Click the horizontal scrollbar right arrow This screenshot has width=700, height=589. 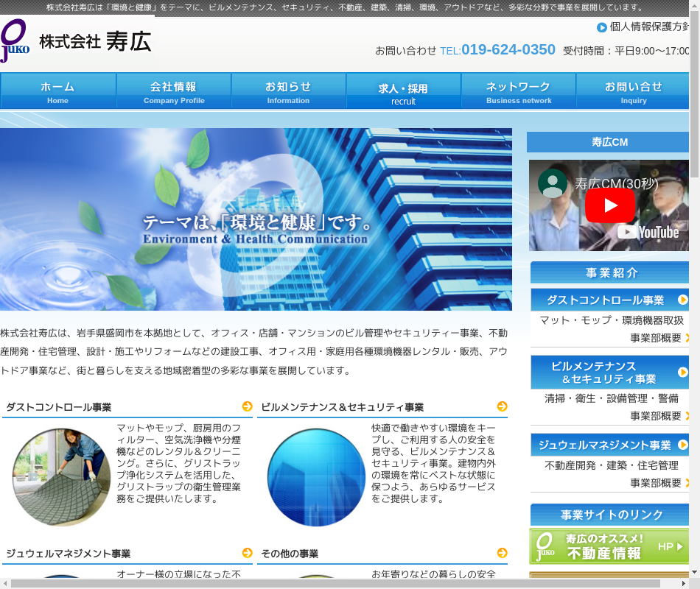click(684, 584)
